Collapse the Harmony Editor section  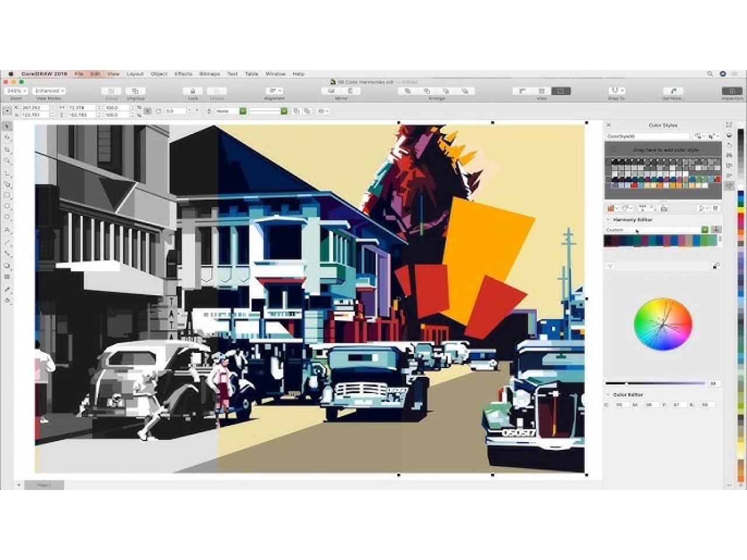point(608,220)
